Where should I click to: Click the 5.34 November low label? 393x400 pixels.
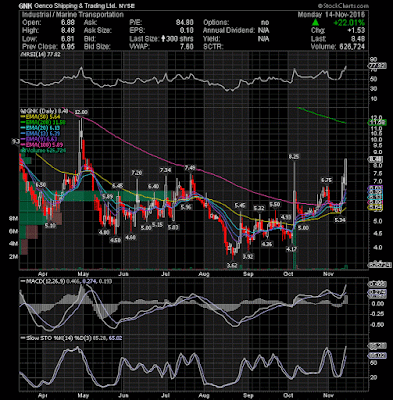click(x=340, y=220)
